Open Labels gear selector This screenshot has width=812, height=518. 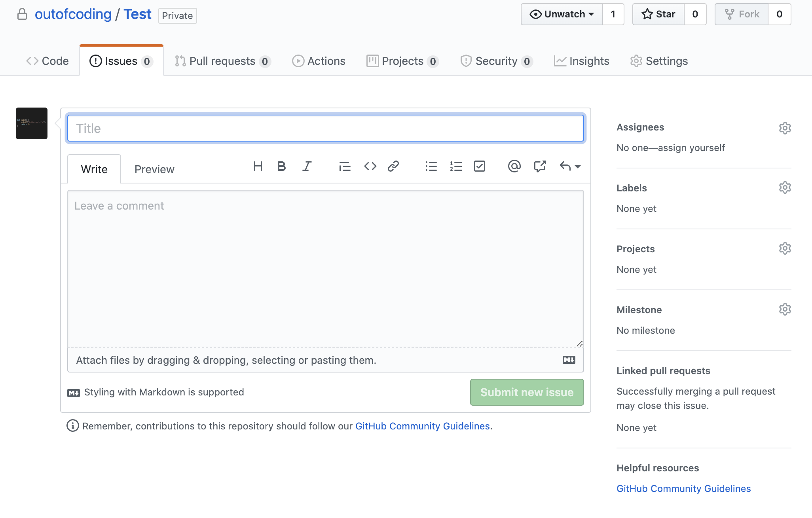(x=785, y=187)
